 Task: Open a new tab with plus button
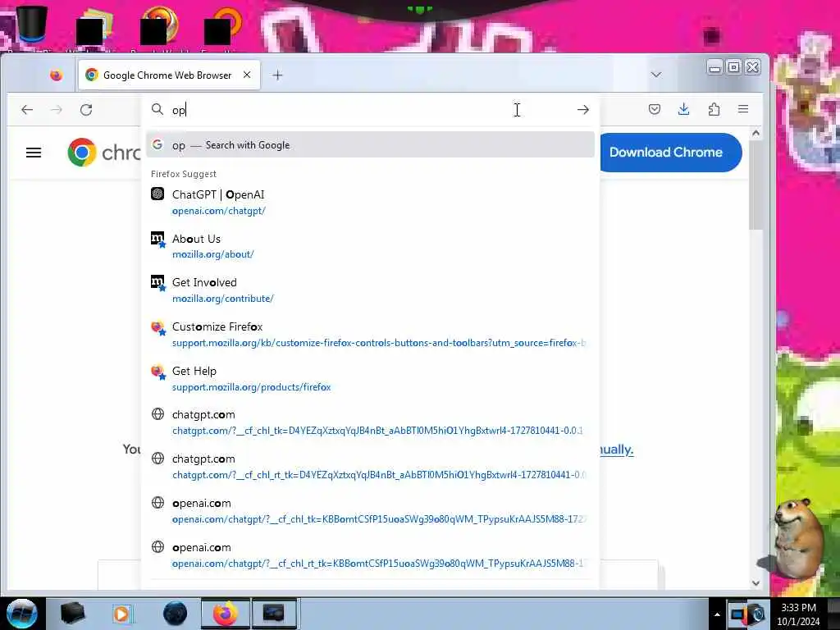pyautogui.click(x=277, y=75)
